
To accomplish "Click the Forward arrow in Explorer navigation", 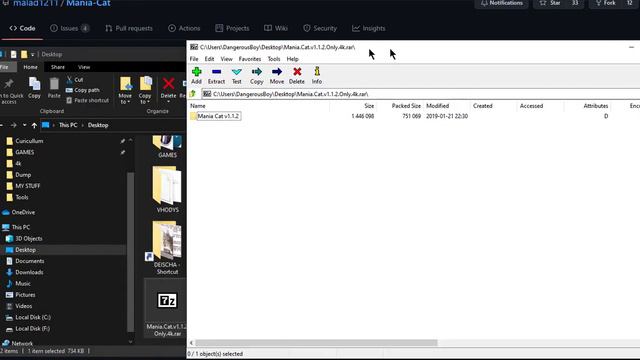I will tap(13, 125).
